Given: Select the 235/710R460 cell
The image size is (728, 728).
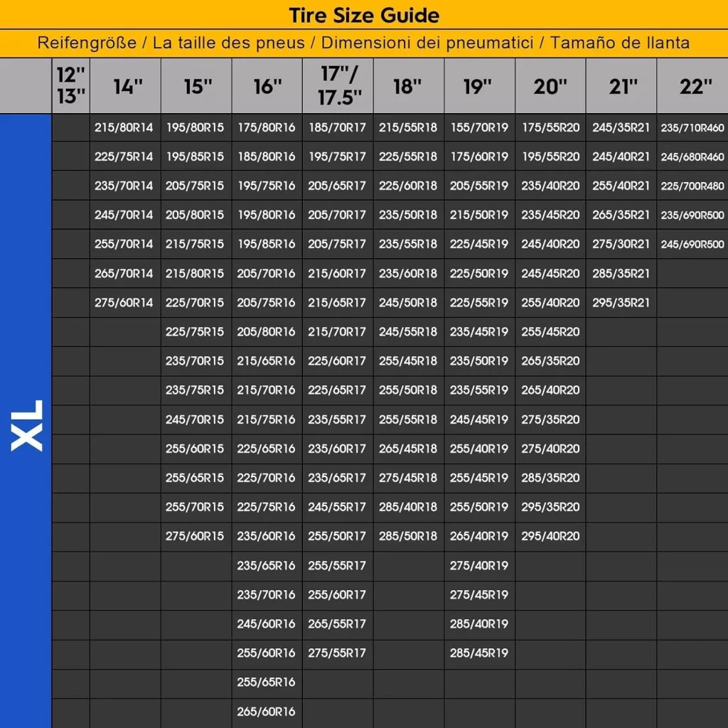Looking at the screenshot, I should click(692, 128).
